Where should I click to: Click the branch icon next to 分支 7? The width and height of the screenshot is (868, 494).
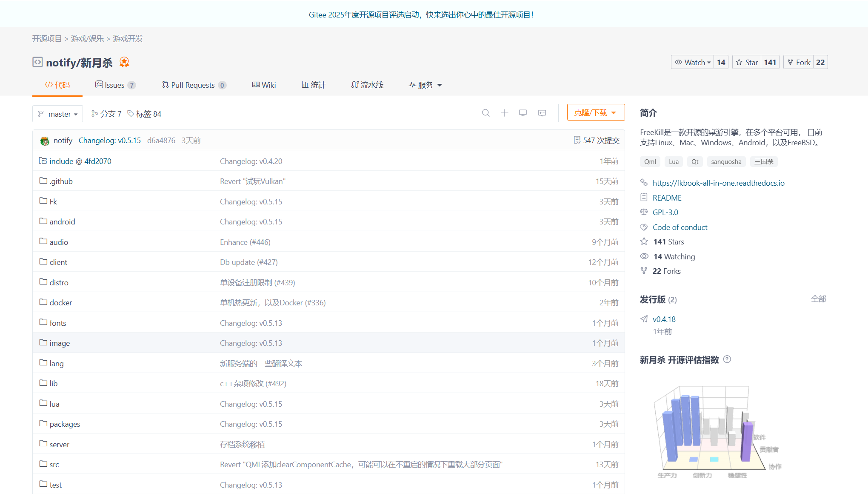click(94, 114)
